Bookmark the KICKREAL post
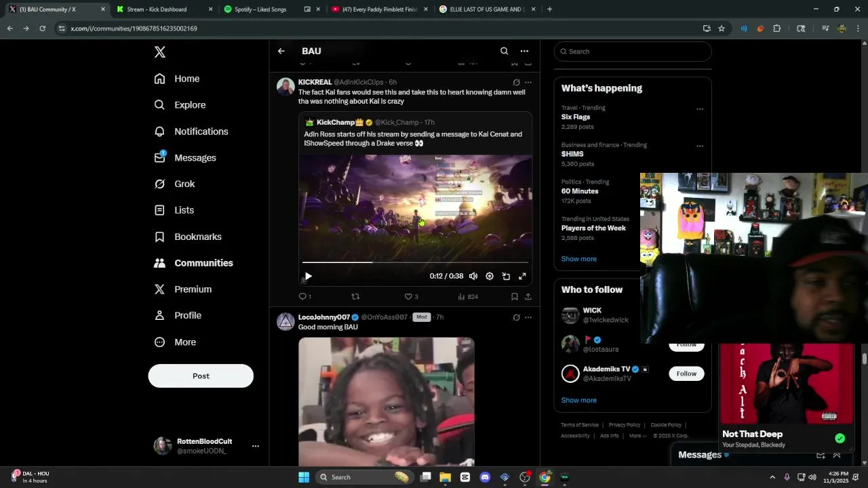 click(x=514, y=296)
